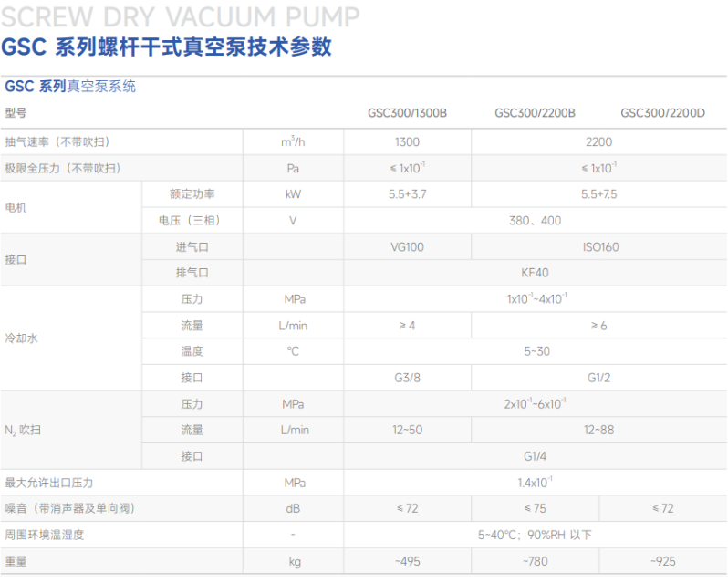Select the ≤75 noise level cell

pyautogui.click(x=535, y=508)
